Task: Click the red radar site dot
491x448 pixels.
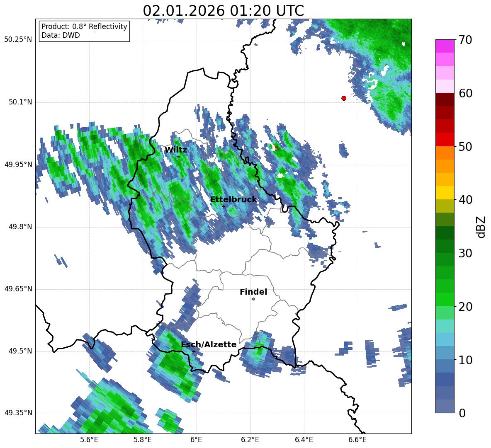Action: pos(343,98)
